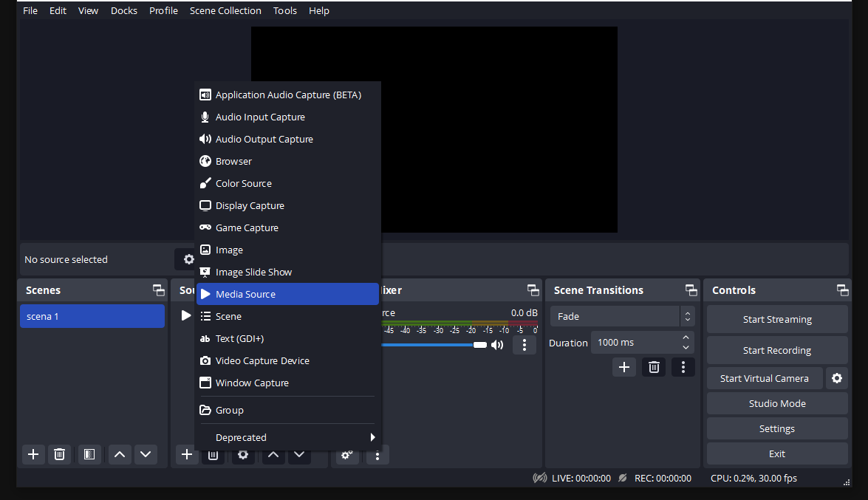Increase transition duration with the stepper
Screen dimensions: 868x500
(686, 338)
